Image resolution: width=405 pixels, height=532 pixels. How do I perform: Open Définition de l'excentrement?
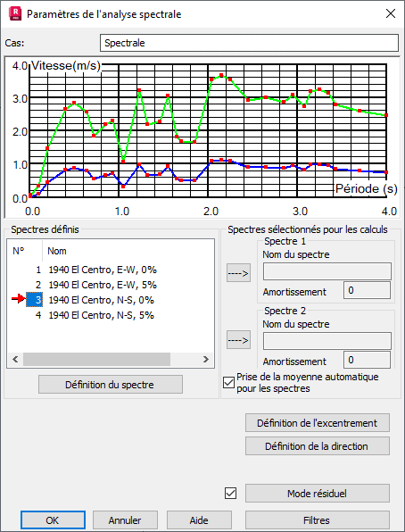(318, 423)
